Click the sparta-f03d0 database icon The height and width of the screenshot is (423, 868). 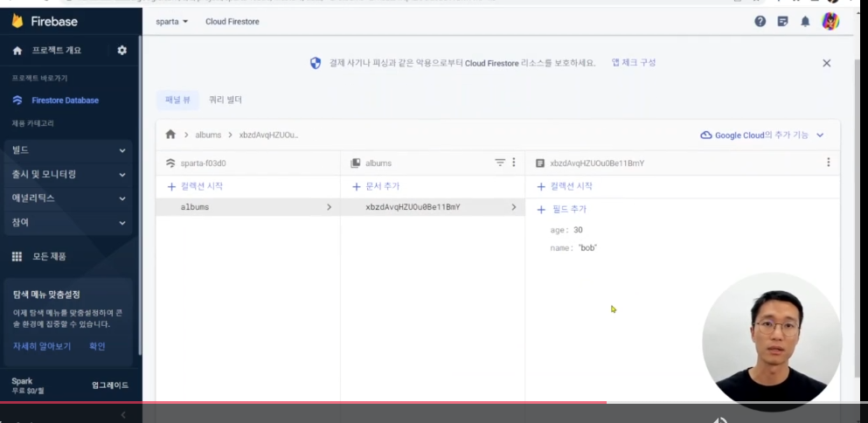click(x=170, y=163)
